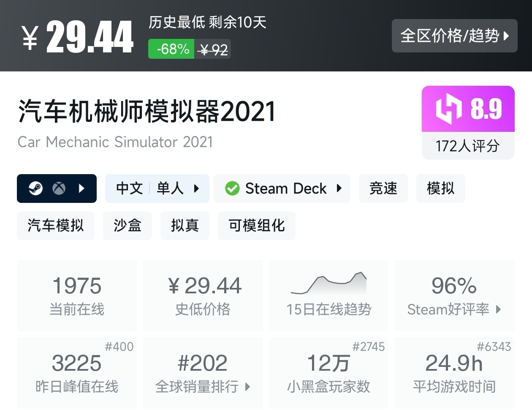The height and width of the screenshot is (410, 532).
Task: Click the Xbox platform logo icon
Action: coord(59,188)
